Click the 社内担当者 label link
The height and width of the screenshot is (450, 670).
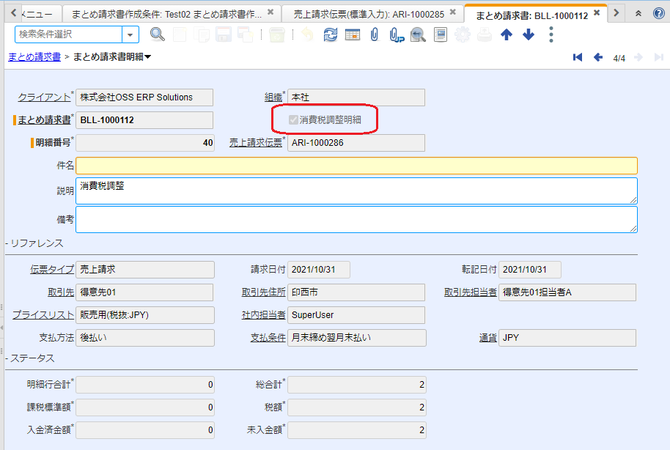263,315
